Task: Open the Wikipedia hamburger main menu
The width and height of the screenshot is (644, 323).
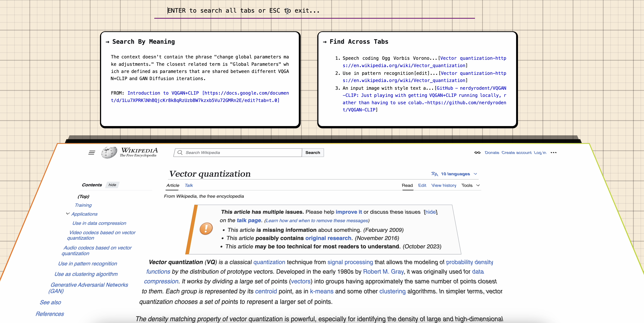Action: click(x=91, y=153)
